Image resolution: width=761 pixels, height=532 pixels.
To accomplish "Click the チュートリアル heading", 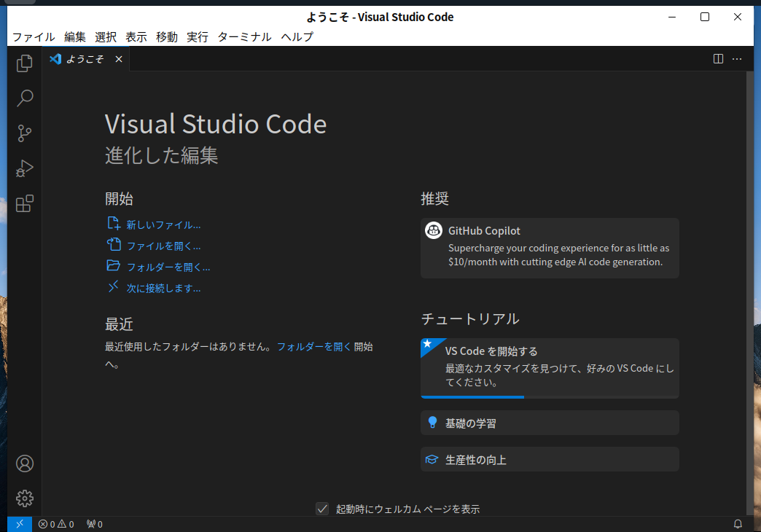I will tap(470, 319).
